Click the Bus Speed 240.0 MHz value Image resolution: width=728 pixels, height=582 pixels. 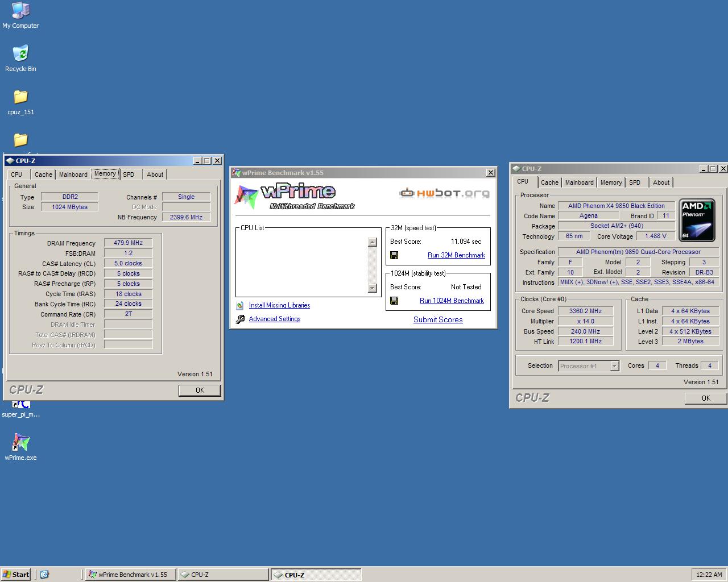(585, 331)
